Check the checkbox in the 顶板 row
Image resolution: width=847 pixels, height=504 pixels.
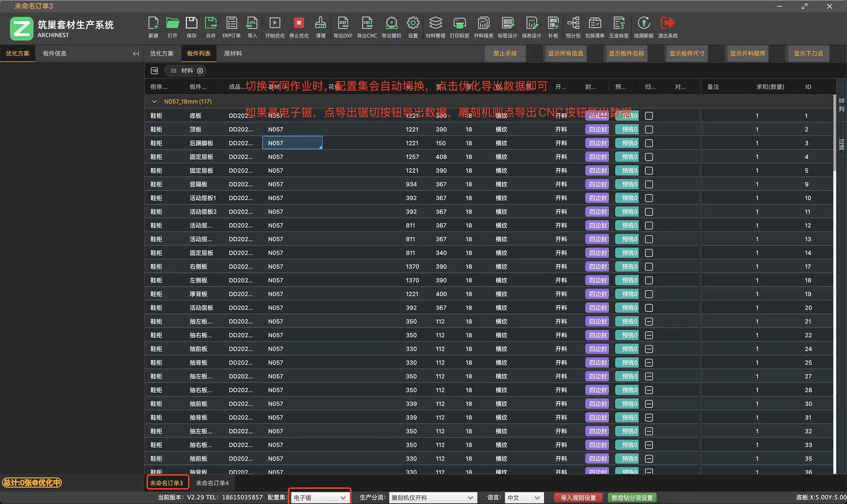pos(649,130)
